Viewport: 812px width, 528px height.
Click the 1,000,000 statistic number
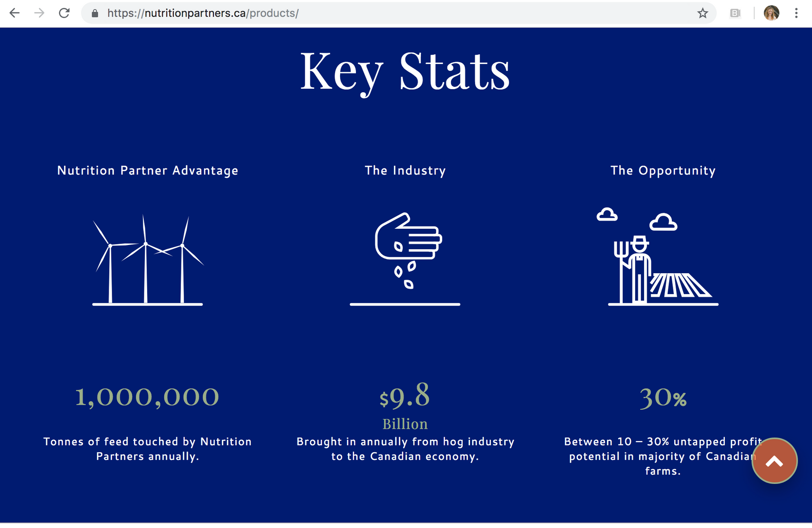click(148, 397)
